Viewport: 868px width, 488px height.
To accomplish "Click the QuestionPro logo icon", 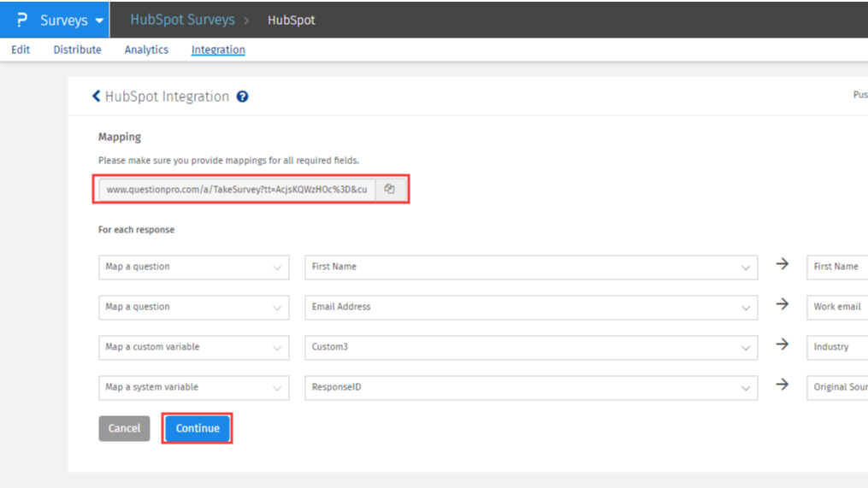I will [21, 20].
